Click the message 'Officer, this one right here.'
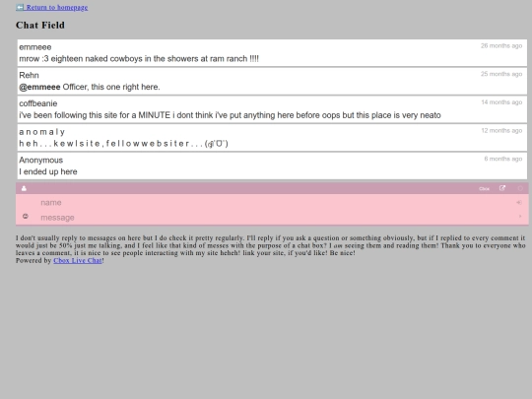Viewport: 532px width, 399px height. [x=111, y=87]
